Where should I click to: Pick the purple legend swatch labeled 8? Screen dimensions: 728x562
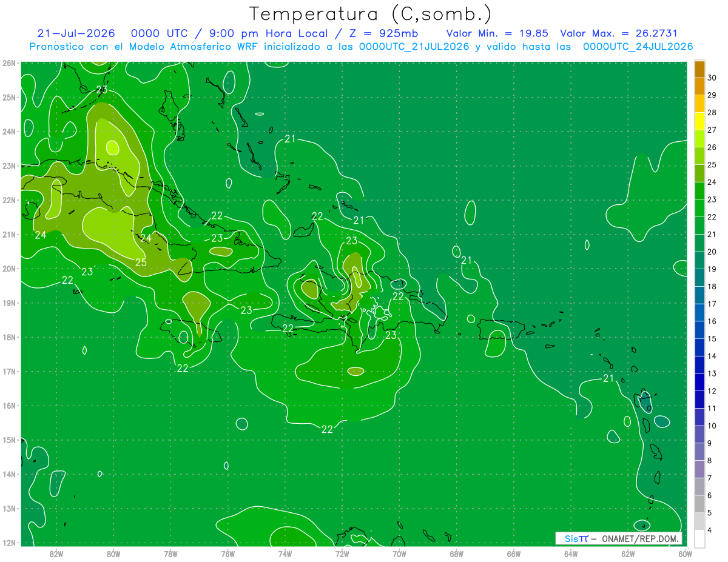699,452
